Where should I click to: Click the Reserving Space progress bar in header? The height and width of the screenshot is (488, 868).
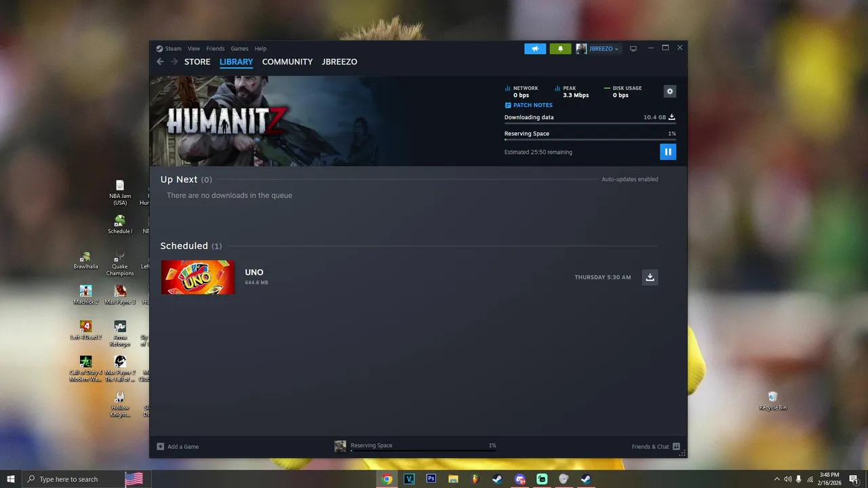click(590, 140)
